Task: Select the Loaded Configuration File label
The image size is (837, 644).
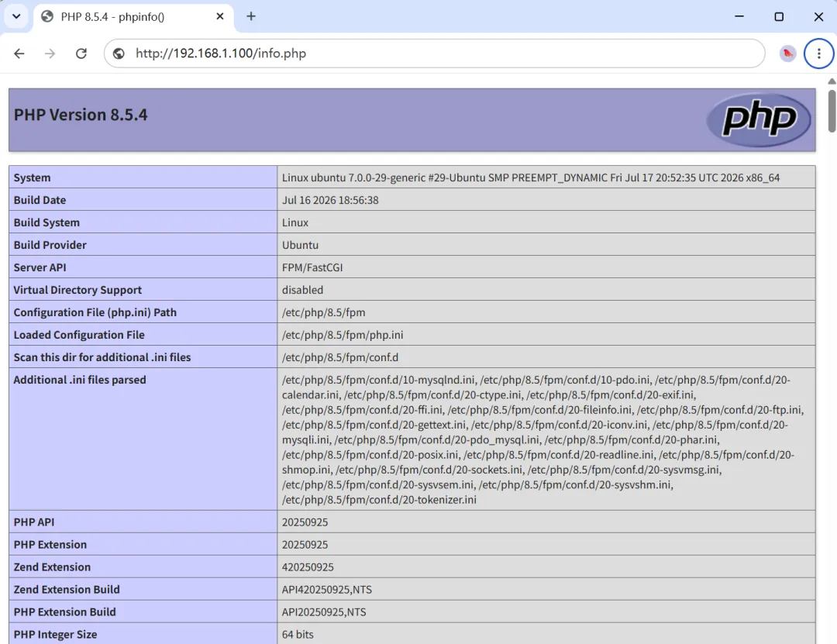Action: coord(79,334)
